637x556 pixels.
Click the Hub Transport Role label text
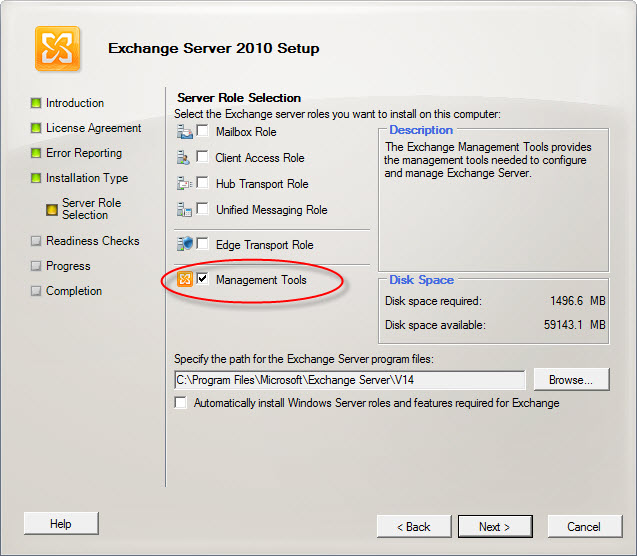click(x=262, y=184)
